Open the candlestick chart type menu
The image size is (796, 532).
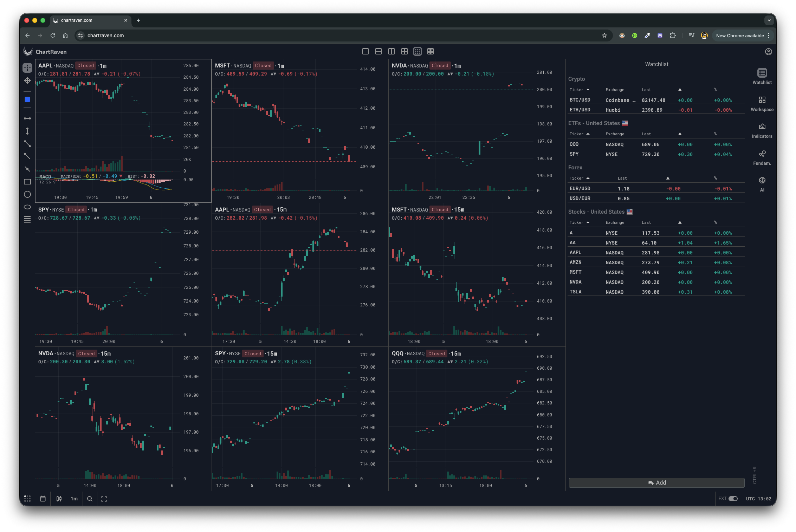click(59, 499)
